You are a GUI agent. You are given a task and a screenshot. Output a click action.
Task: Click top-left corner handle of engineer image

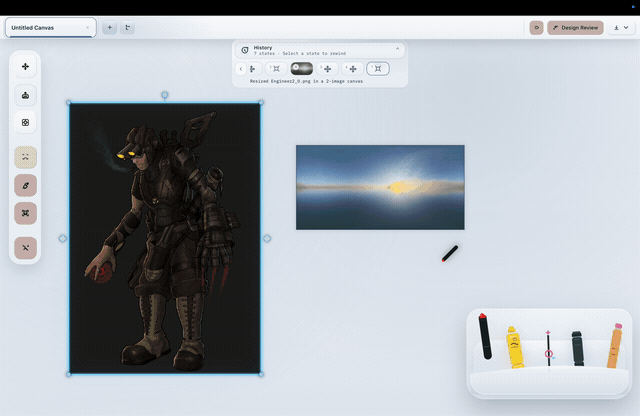point(69,103)
